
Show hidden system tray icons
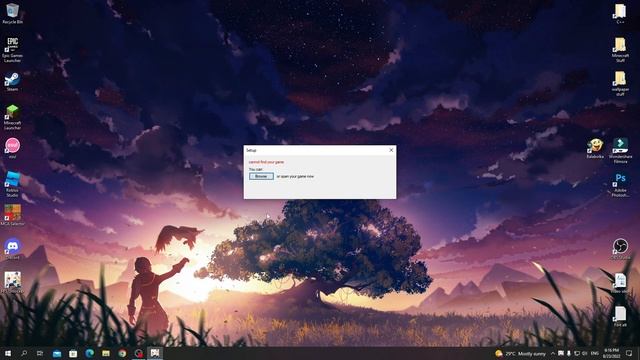[553, 353]
